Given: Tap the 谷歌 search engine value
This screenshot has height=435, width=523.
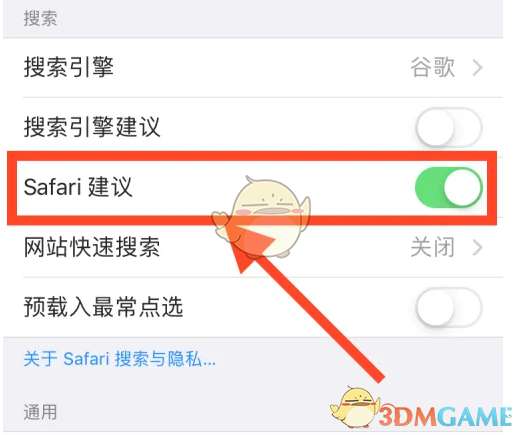Looking at the screenshot, I should pyautogui.click(x=432, y=67).
